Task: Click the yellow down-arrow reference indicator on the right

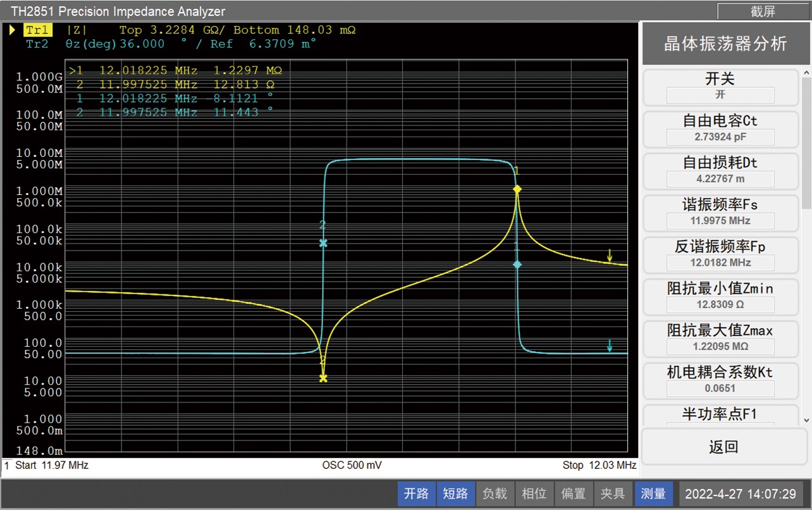Action: pyautogui.click(x=610, y=256)
